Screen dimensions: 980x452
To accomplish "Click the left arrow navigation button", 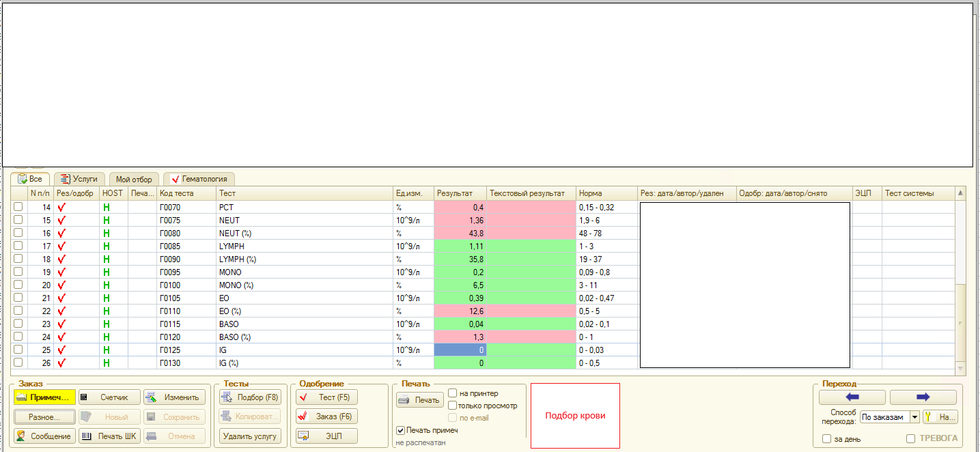I will coord(852,397).
